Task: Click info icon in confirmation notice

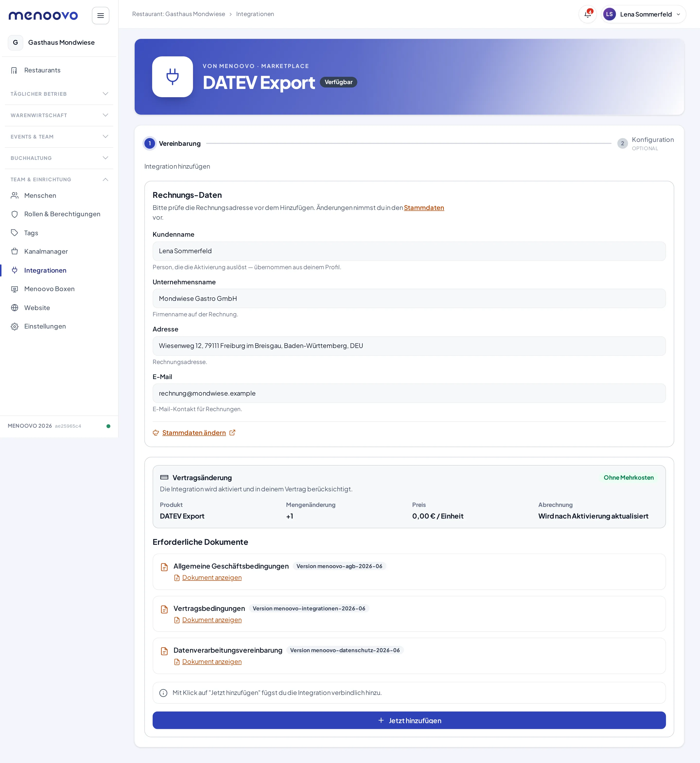Action: 163,693
